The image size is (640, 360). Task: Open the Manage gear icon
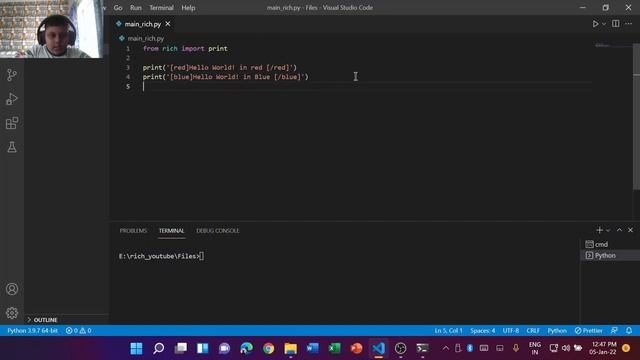click(x=12, y=313)
